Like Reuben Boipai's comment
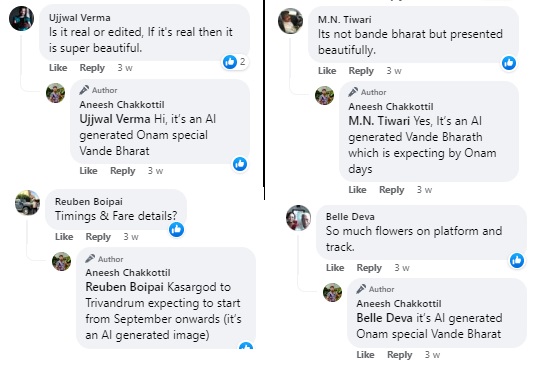555x367 pixels. [64, 236]
